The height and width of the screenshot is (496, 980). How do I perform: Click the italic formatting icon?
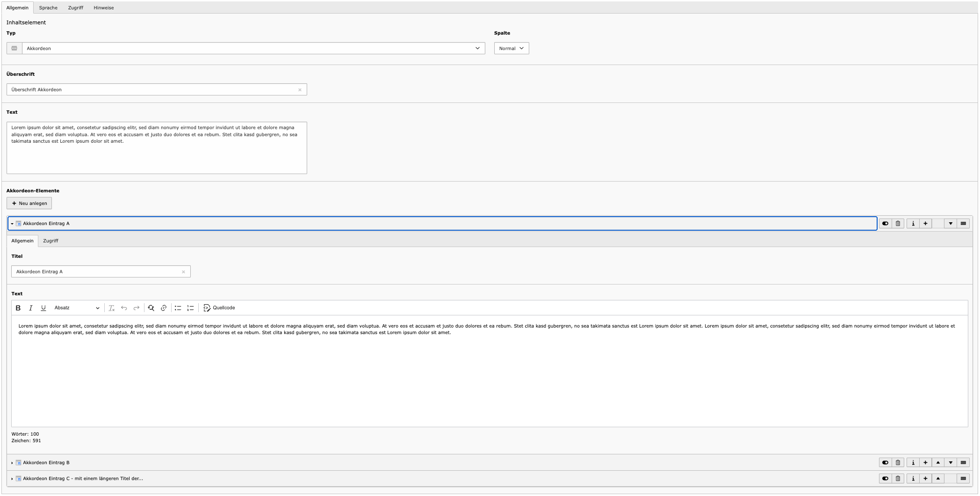[x=31, y=308]
